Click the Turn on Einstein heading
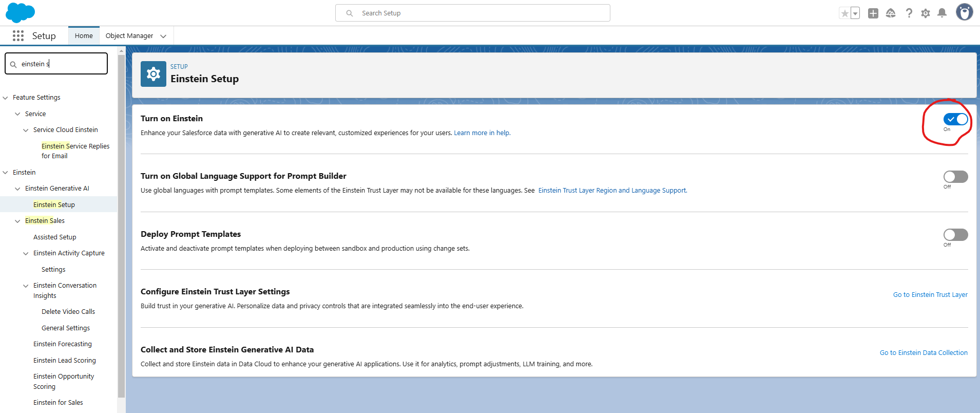 click(x=171, y=118)
